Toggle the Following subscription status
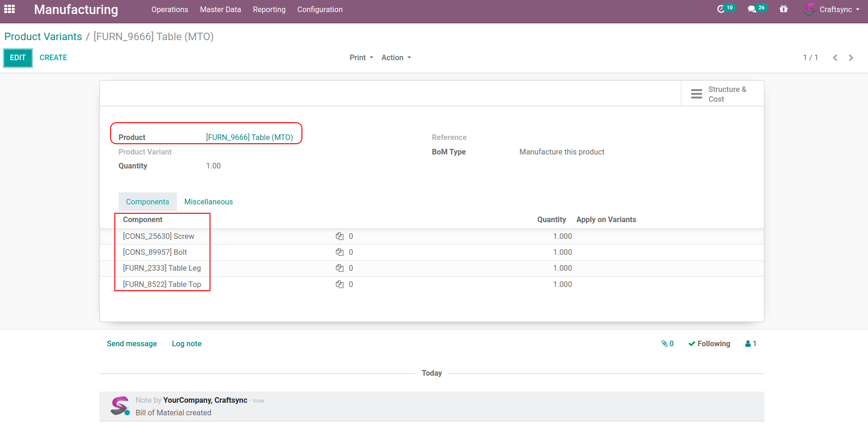This screenshot has height=434, width=868. coord(709,344)
